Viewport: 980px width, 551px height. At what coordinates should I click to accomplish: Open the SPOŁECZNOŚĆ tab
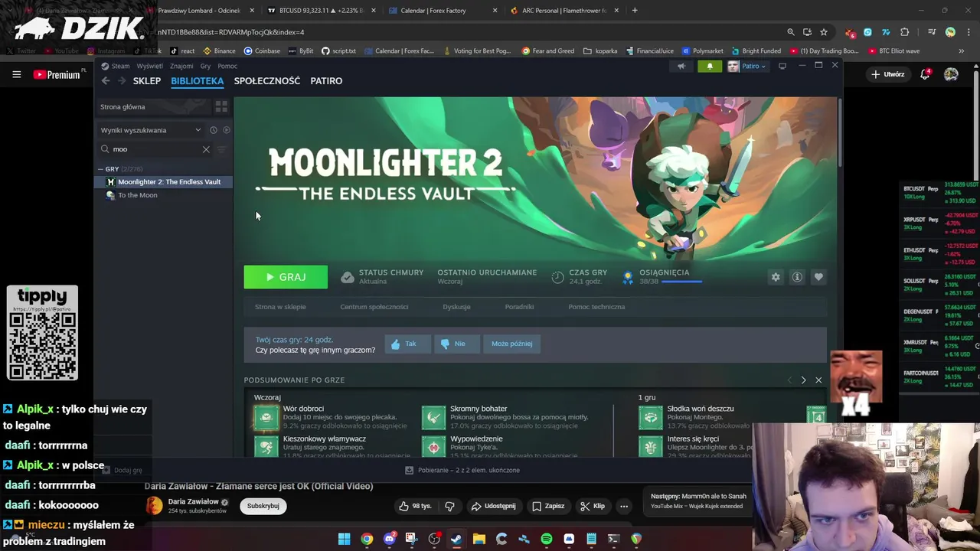point(267,81)
